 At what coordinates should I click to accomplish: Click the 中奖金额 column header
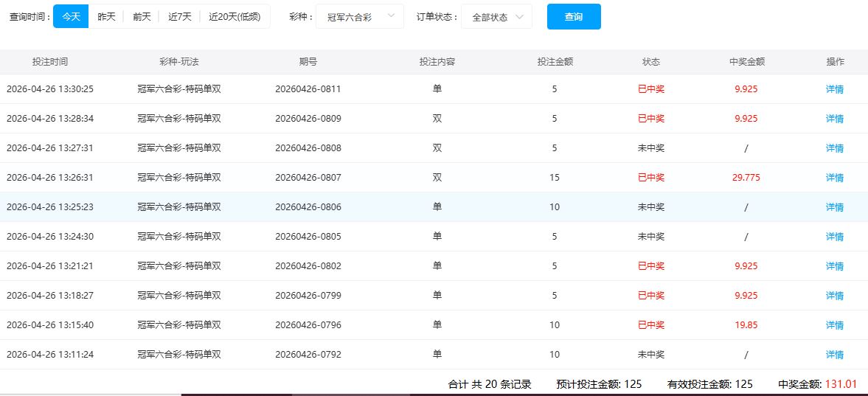click(747, 62)
